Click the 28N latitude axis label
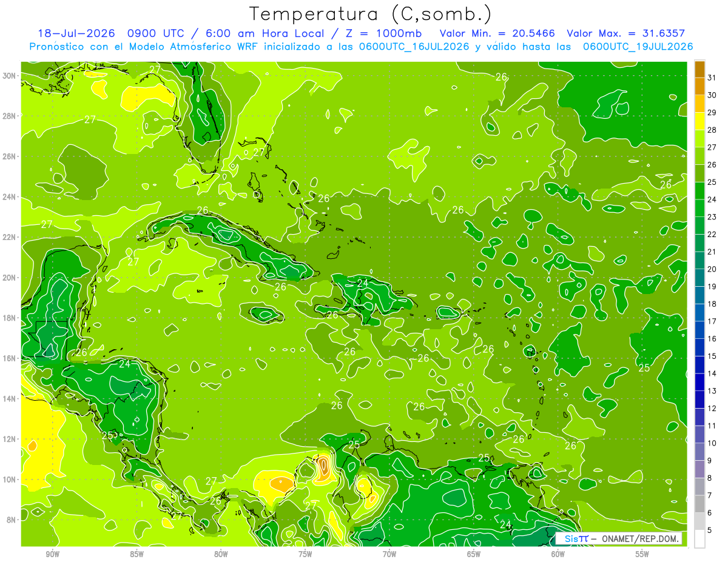The height and width of the screenshot is (562, 728). (9, 116)
